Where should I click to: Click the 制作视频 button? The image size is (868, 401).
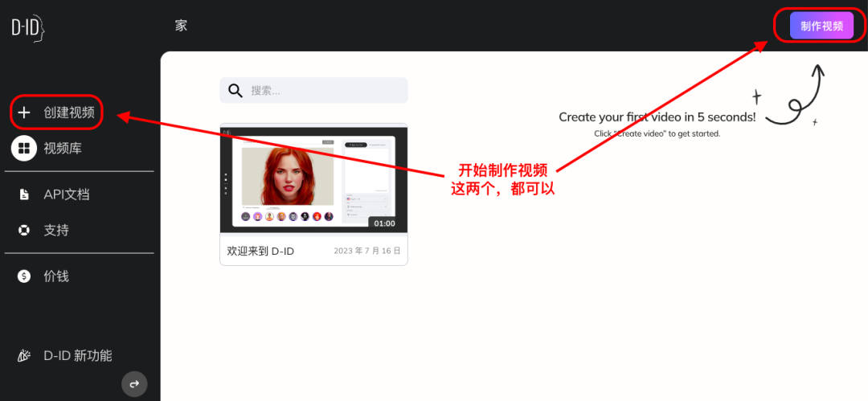click(x=822, y=26)
